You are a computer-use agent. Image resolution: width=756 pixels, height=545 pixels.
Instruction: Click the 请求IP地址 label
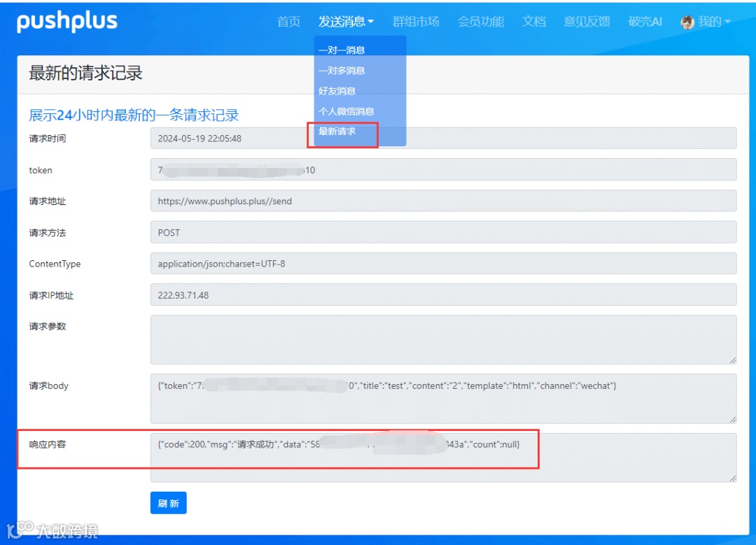[x=51, y=295]
